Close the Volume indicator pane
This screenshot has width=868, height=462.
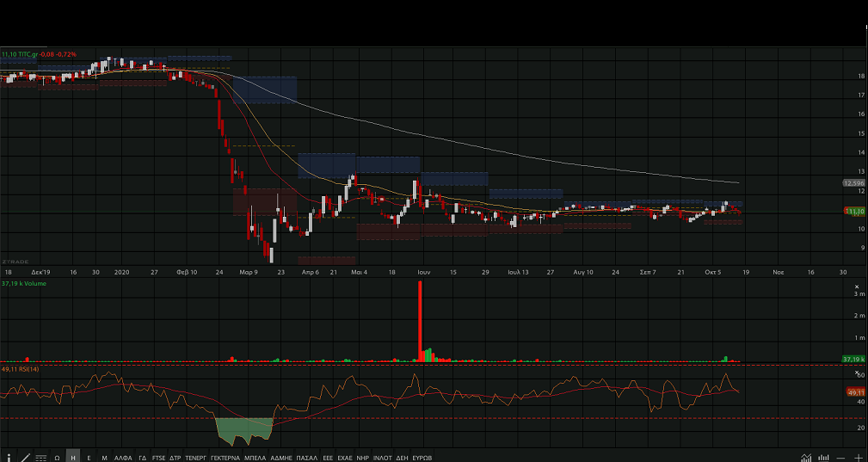tap(856, 286)
